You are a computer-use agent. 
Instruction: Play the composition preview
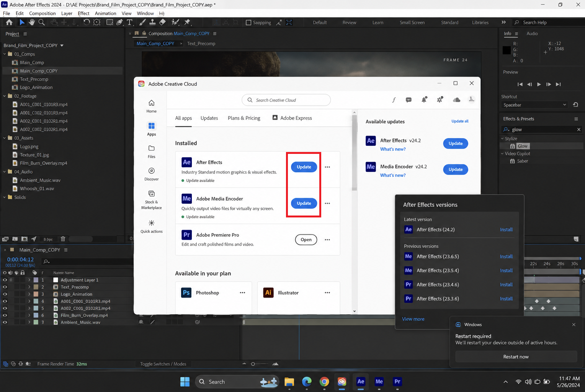point(539,84)
